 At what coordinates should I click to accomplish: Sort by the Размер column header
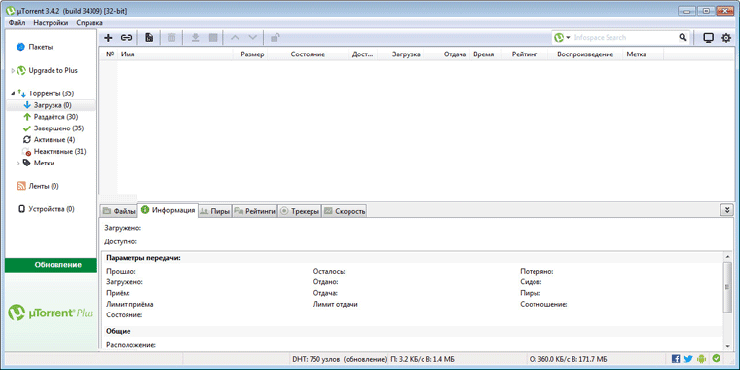tap(252, 54)
